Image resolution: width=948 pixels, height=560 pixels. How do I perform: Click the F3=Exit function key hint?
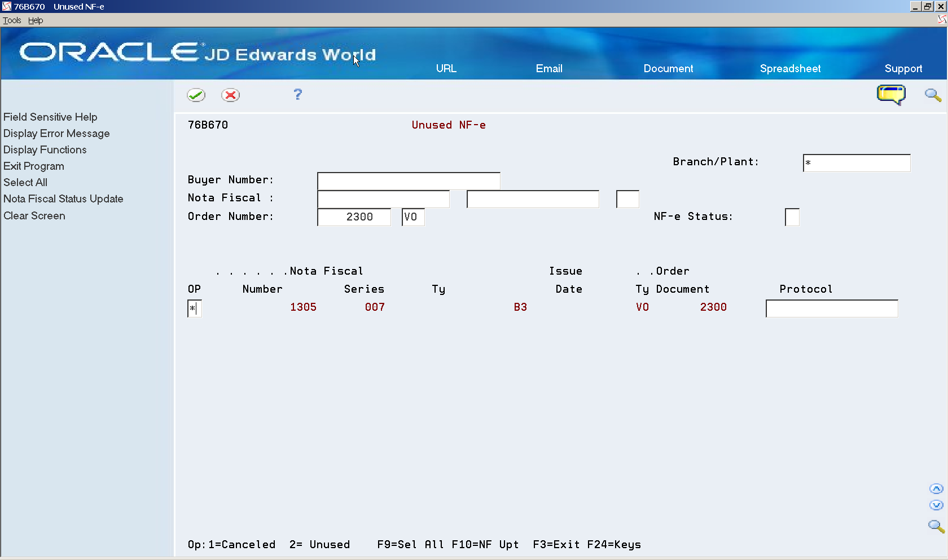point(556,544)
